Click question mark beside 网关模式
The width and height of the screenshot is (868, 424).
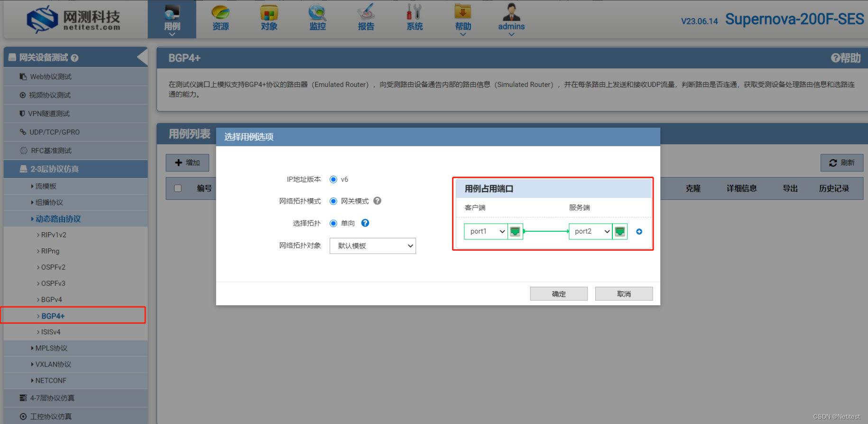click(377, 201)
